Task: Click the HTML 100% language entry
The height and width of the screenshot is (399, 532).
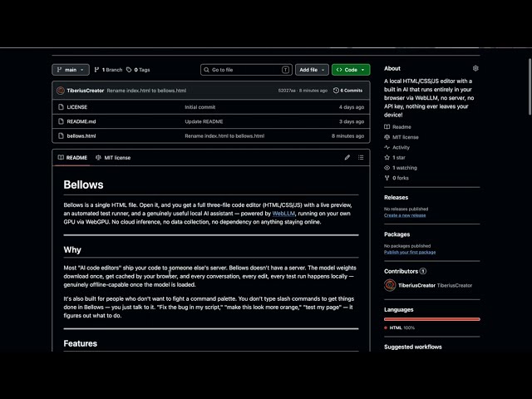Action: (x=400, y=328)
